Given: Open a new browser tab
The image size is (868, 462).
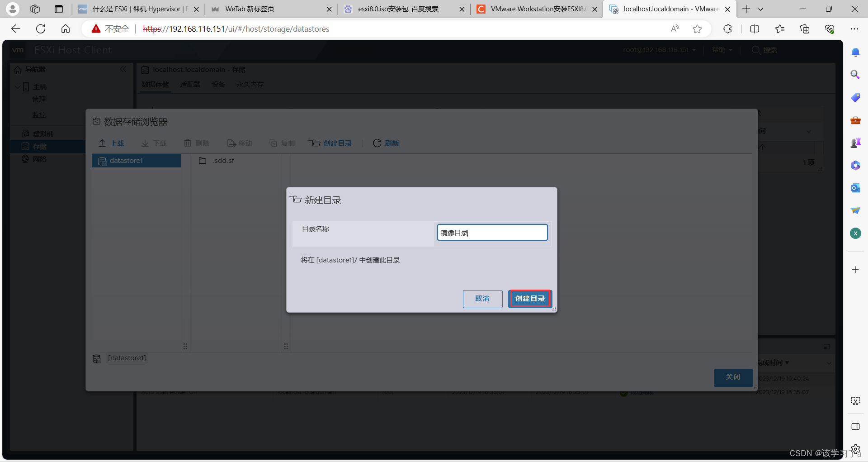Looking at the screenshot, I should (746, 9).
